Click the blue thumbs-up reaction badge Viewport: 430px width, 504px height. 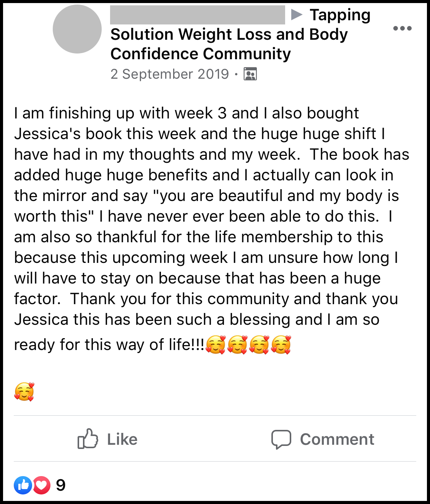(23, 485)
